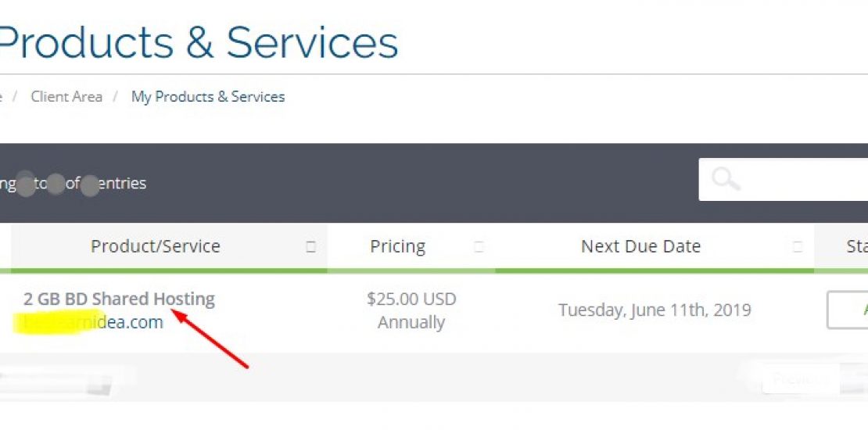Viewport: 868px width, 430px height.
Task: Click the Product/Service column sort icon
Action: (x=310, y=247)
